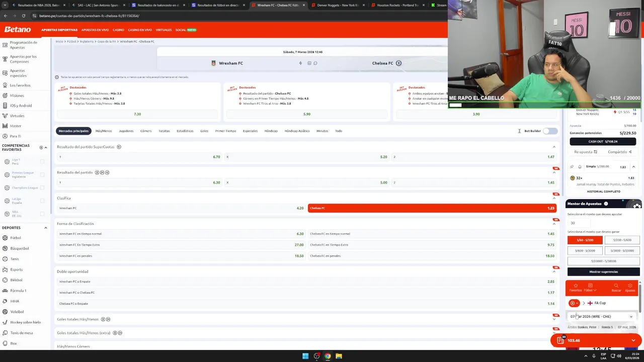
Task: Open the Tenis sport in sidebar
Action: pos(15,259)
